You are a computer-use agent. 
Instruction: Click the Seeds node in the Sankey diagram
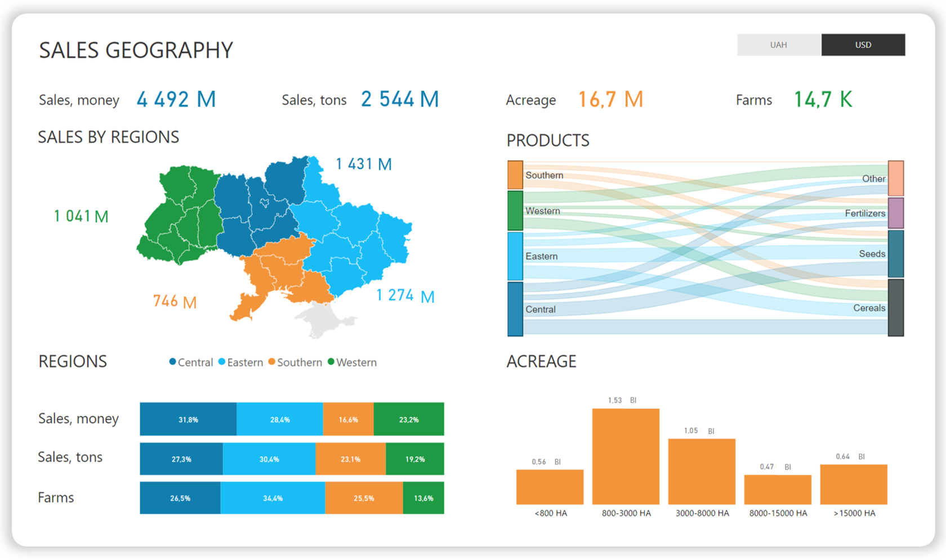pos(896,254)
